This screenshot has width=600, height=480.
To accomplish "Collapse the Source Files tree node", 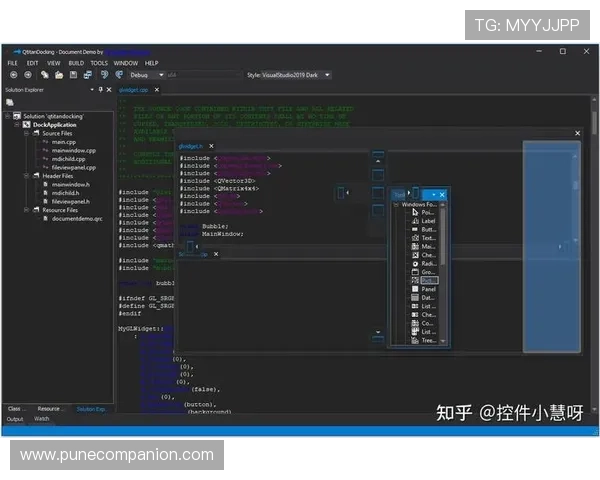I will coord(28,133).
